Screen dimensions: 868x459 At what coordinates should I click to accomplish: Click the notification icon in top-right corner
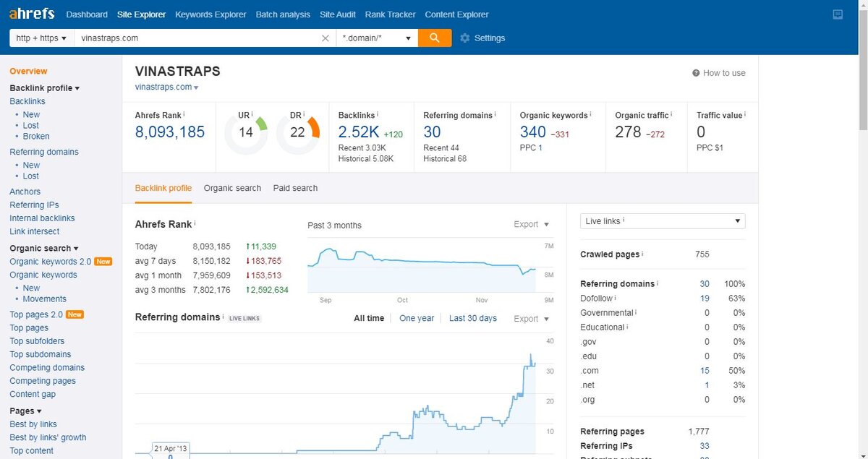(838, 14)
